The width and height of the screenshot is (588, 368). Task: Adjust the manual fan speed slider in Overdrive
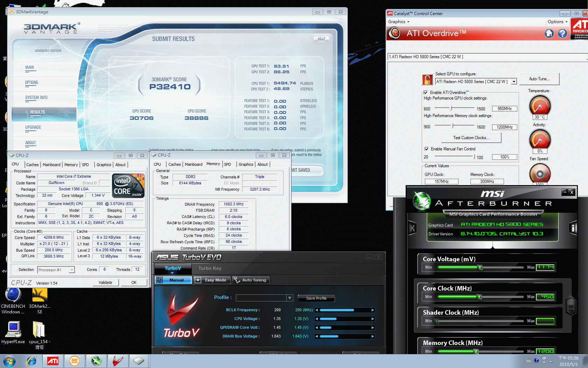(474, 157)
